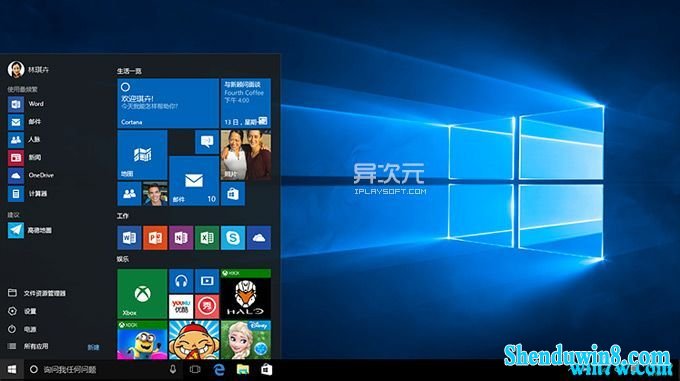Open the 地图 maps tile
The image size is (680, 381).
142,155
